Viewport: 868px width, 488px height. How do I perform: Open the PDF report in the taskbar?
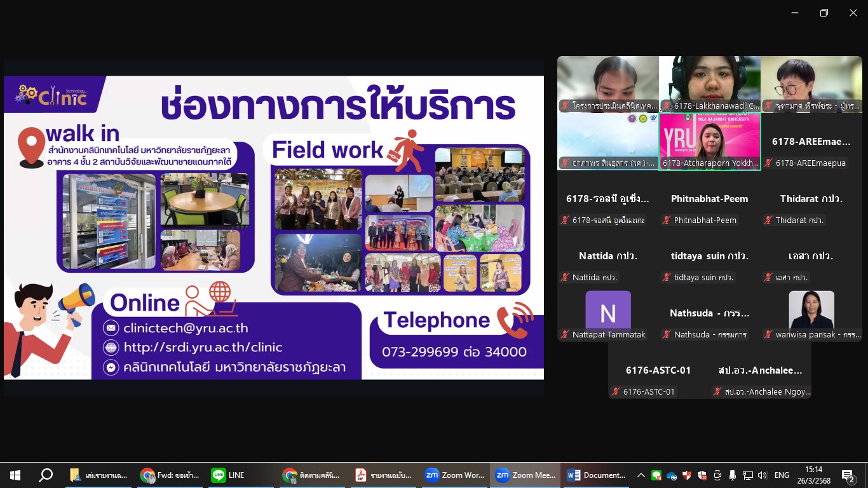coord(383,475)
